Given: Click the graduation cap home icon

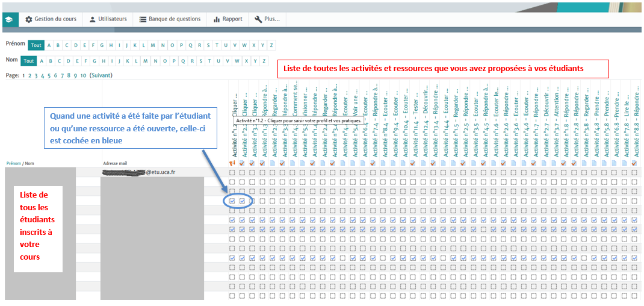Looking at the screenshot, I should 8,19.
